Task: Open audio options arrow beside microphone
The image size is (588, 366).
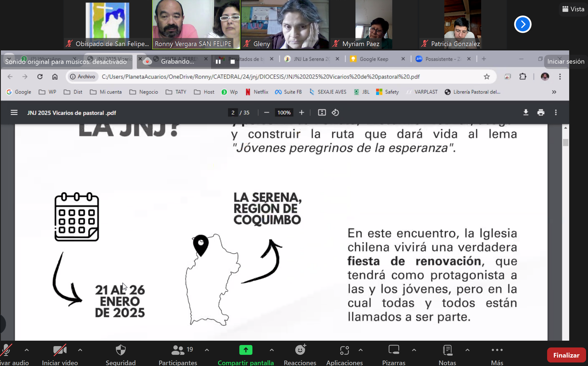Action: (x=27, y=350)
